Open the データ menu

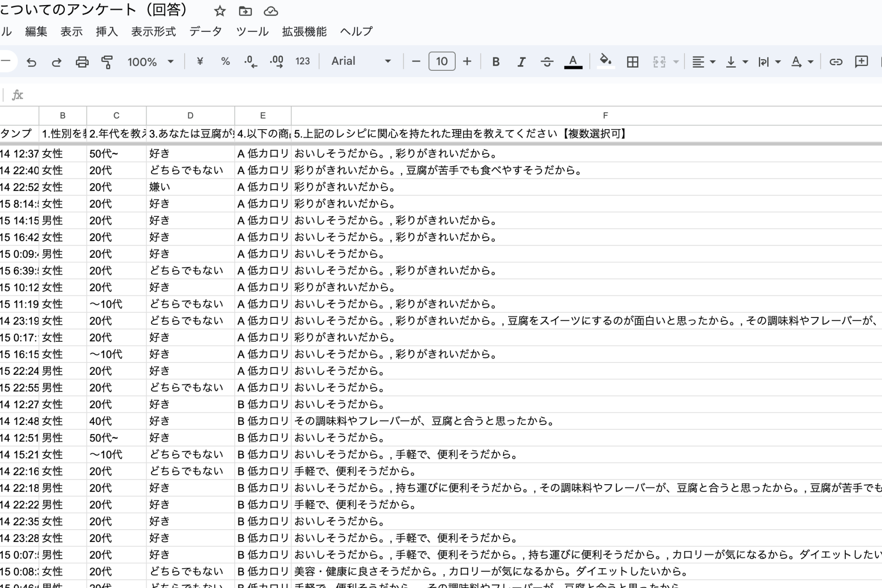pyautogui.click(x=205, y=32)
